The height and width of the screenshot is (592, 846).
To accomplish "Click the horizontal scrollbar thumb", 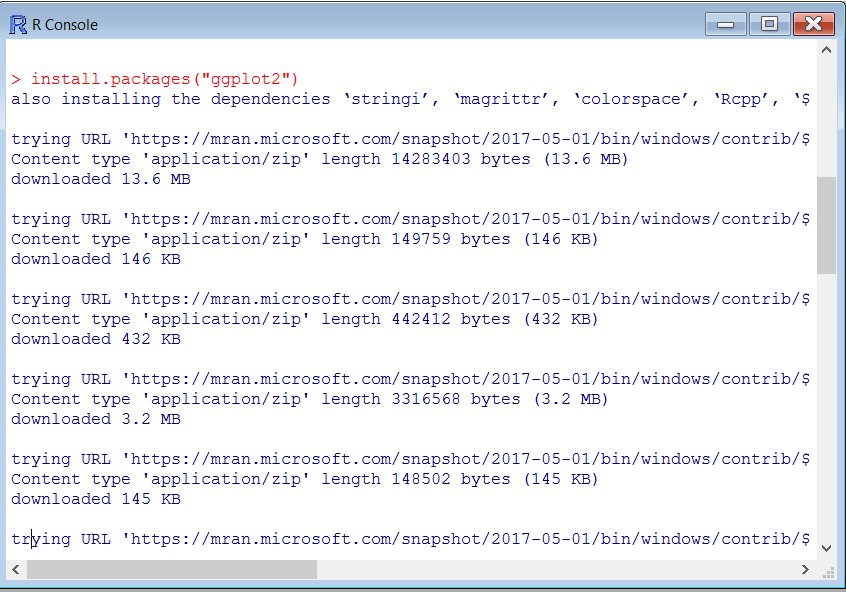I will coord(172,569).
